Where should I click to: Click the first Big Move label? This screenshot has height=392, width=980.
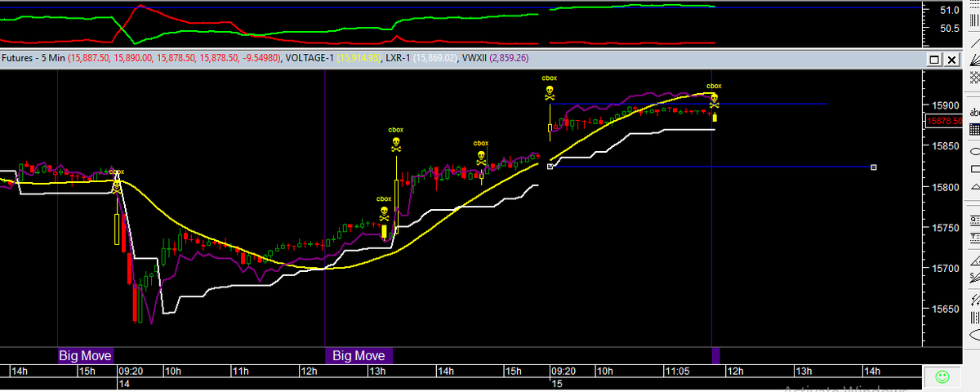click(x=85, y=355)
